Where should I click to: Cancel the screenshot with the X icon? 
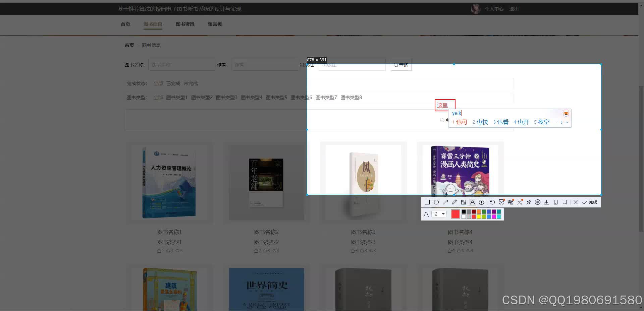(576, 202)
